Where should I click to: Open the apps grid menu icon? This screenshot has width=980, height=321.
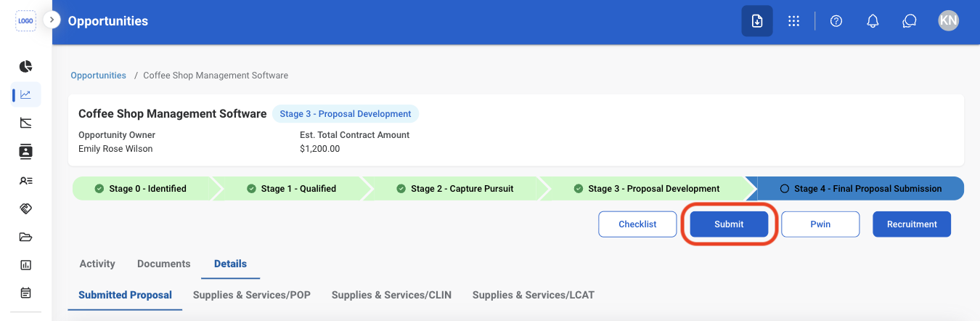coord(794,21)
